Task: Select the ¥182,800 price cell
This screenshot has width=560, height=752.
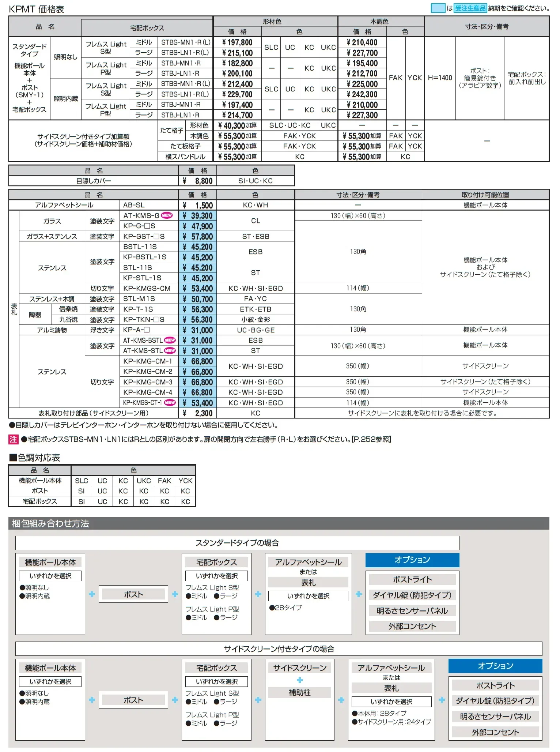Action: pos(237,63)
